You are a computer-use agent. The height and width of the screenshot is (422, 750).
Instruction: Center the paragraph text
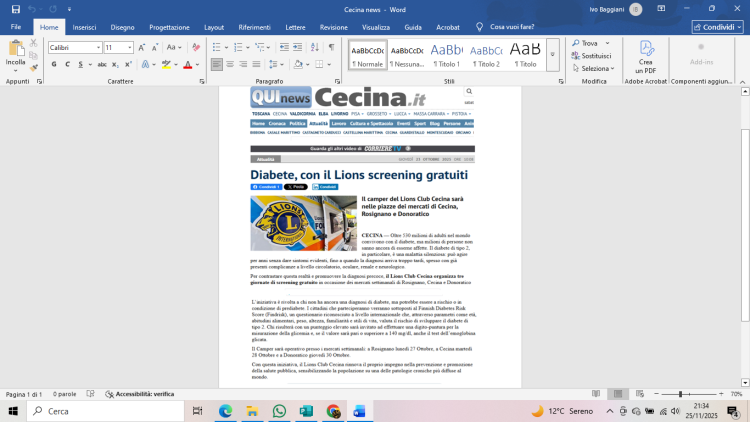[230, 64]
